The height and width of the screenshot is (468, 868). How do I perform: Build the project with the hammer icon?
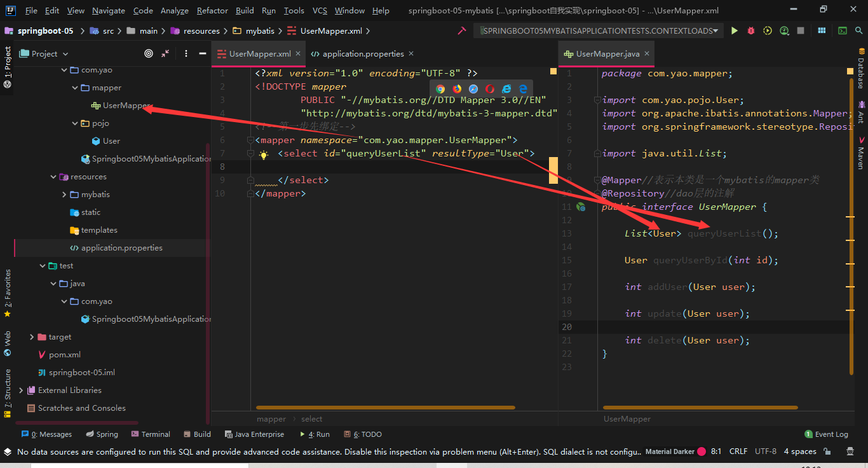(462, 31)
